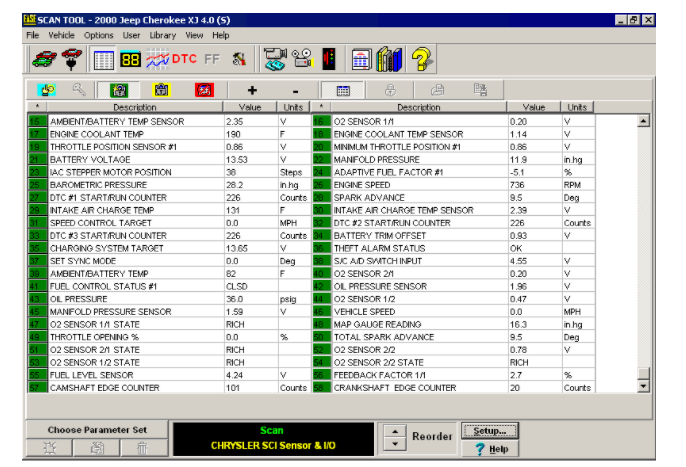The width and height of the screenshot is (686, 467).
Task: Click the Reorder up arrow
Action: pyautogui.click(x=395, y=431)
